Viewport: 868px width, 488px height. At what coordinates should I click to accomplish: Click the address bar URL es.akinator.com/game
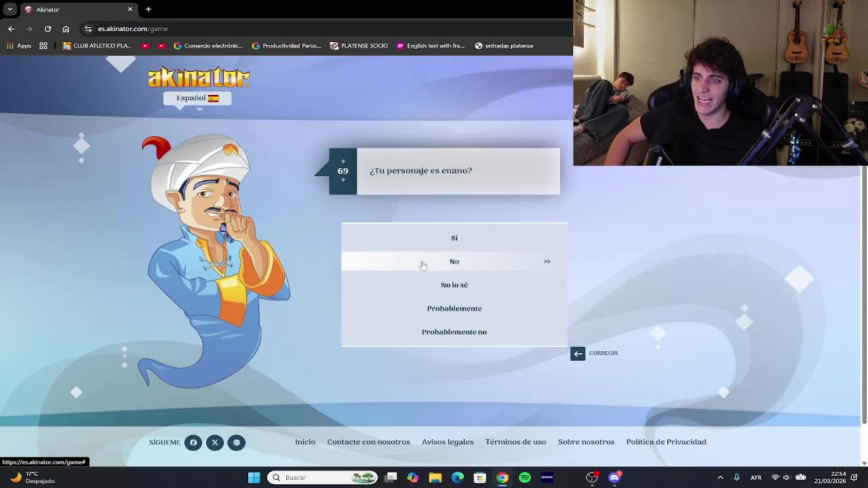pos(132,29)
